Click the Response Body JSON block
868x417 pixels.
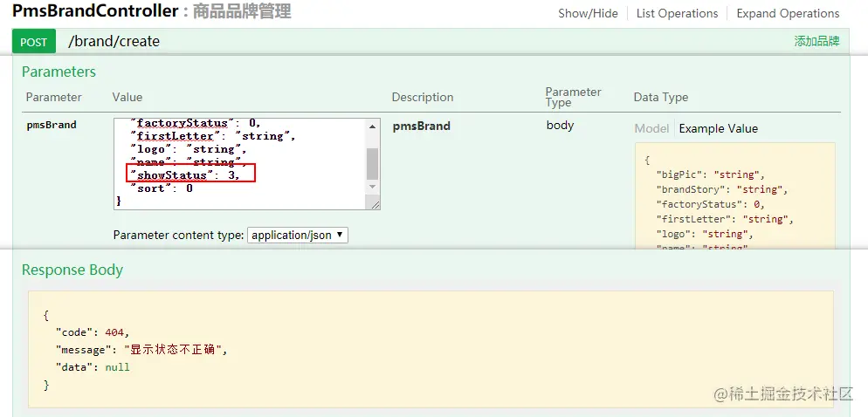(x=431, y=350)
